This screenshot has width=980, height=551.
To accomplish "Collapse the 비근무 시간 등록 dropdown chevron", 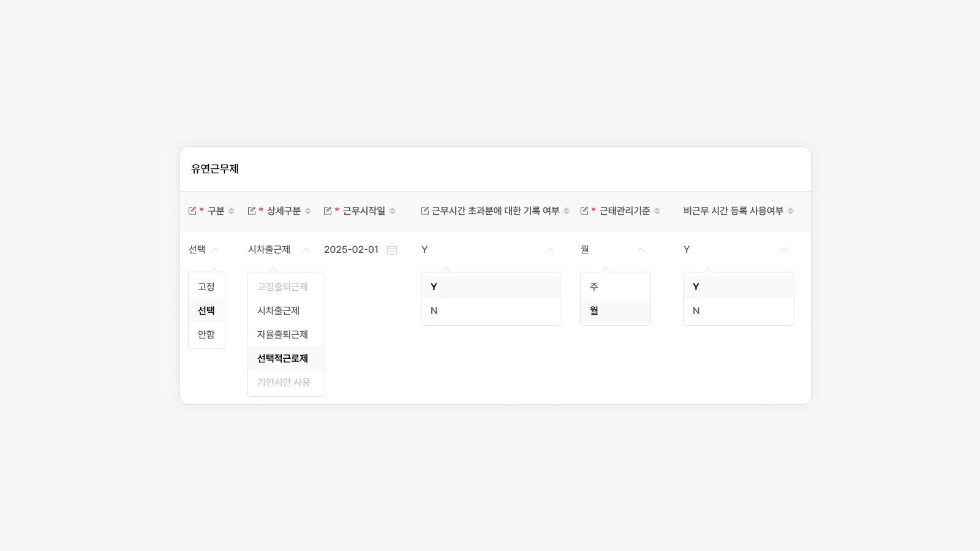I will [784, 250].
